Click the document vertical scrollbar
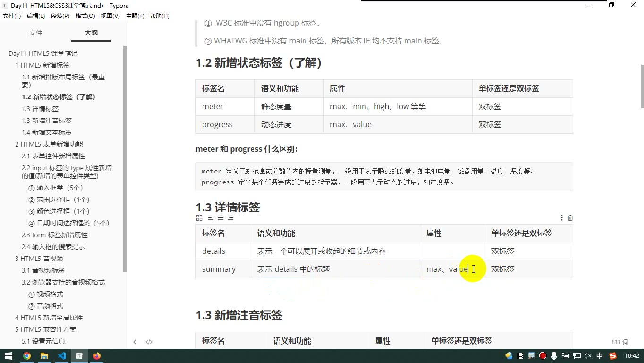 click(642, 86)
